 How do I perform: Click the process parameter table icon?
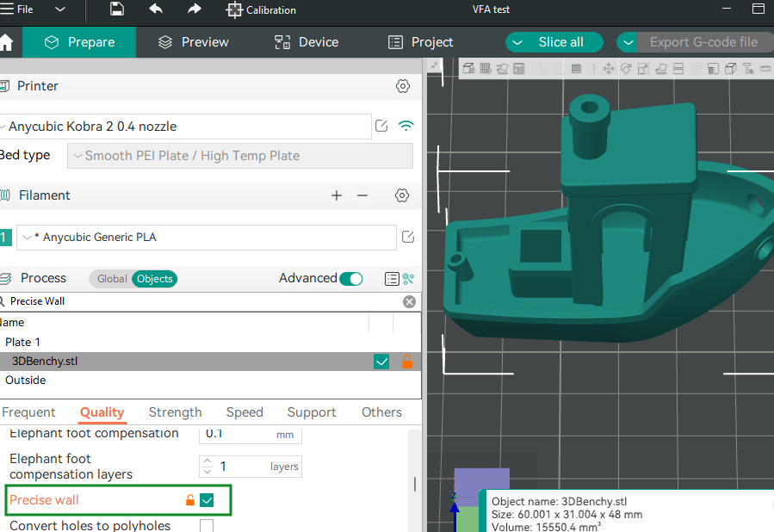392,279
